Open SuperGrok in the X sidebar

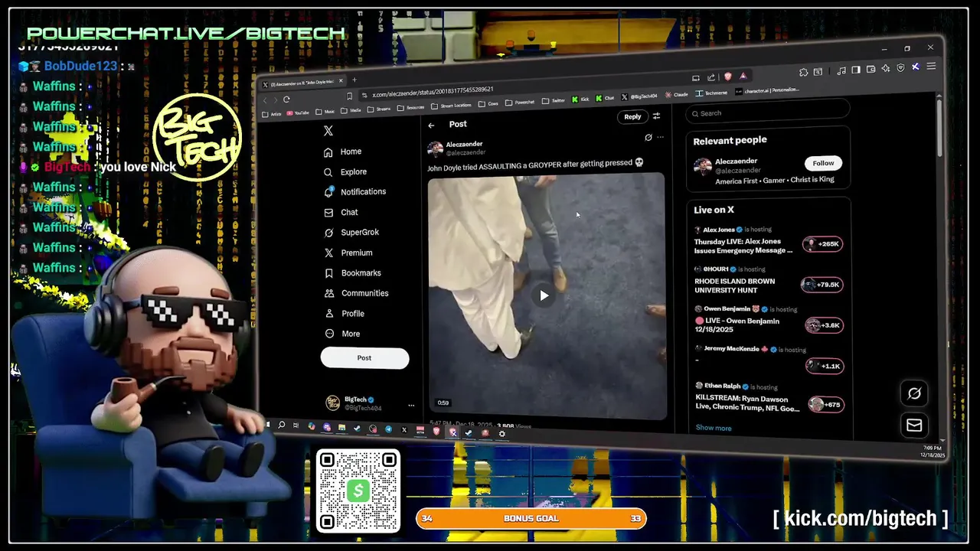pyautogui.click(x=351, y=233)
